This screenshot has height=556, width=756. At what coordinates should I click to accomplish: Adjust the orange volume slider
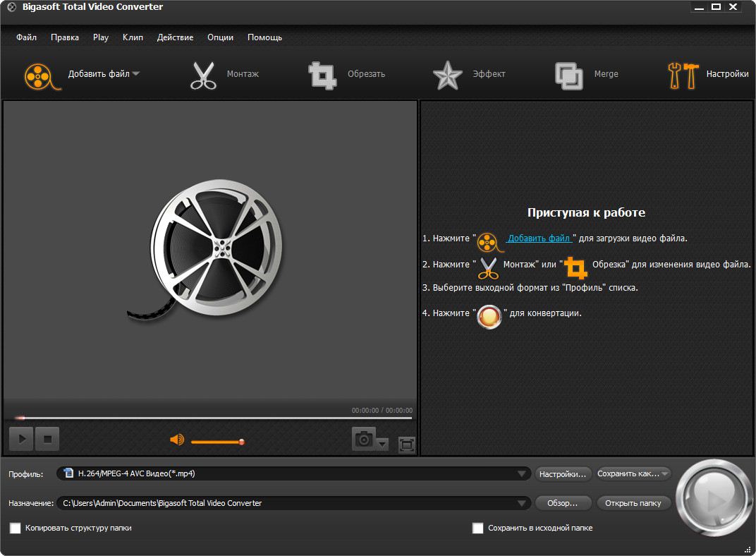217,442
